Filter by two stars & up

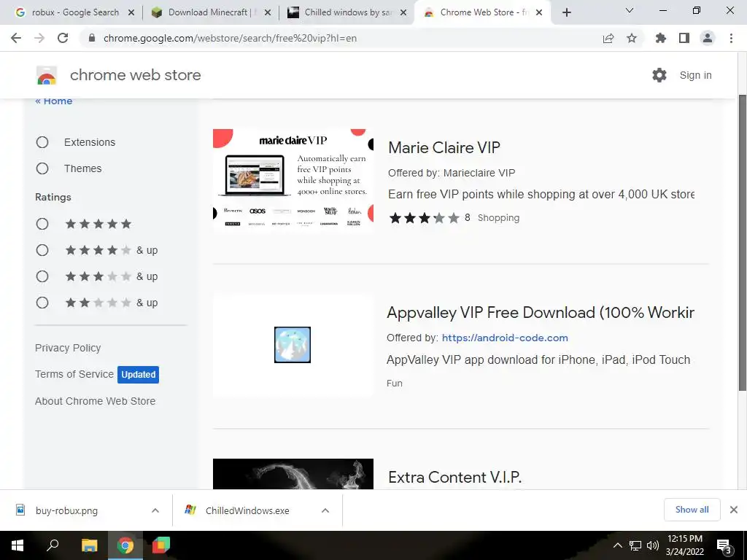42,303
